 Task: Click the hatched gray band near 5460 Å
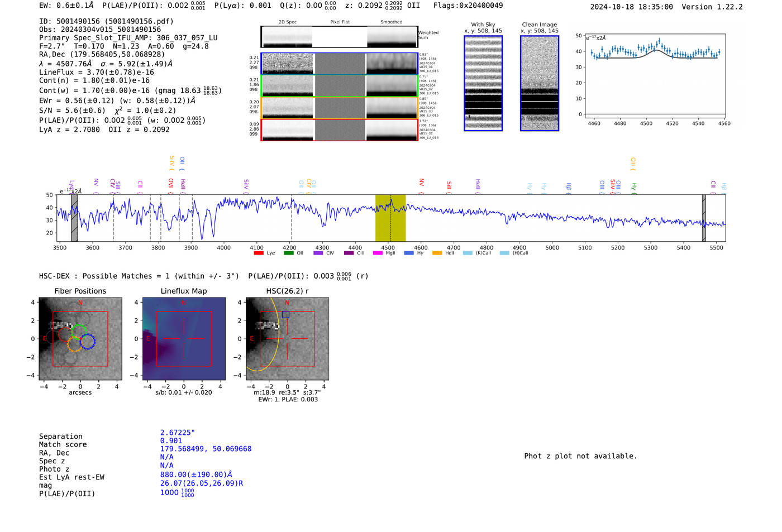(x=704, y=218)
